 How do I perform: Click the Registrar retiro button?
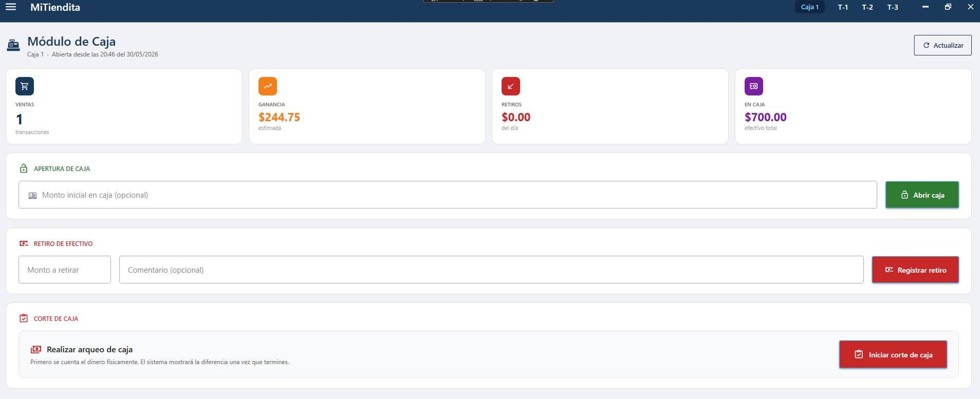coord(915,270)
